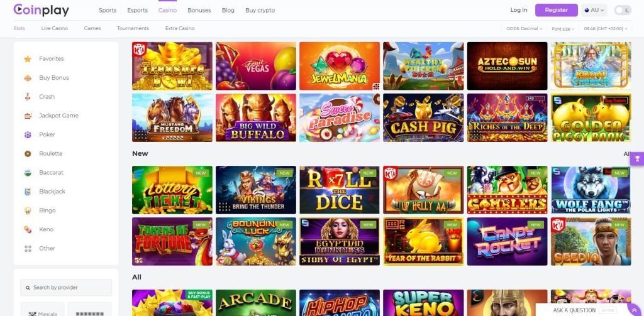This screenshot has width=644, height=316.
Task: Open the Ask a Question chat widget
Action: (574, 310)
